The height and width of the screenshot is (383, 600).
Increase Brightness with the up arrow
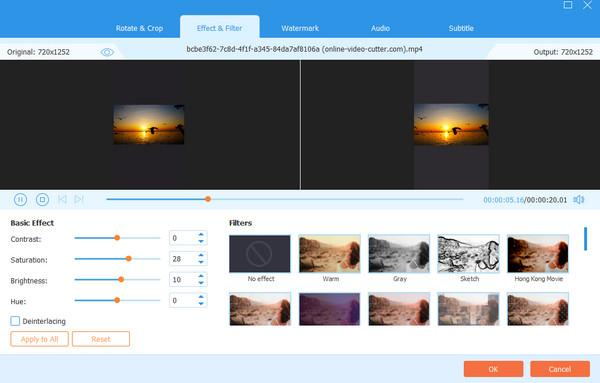coord(201,276)
